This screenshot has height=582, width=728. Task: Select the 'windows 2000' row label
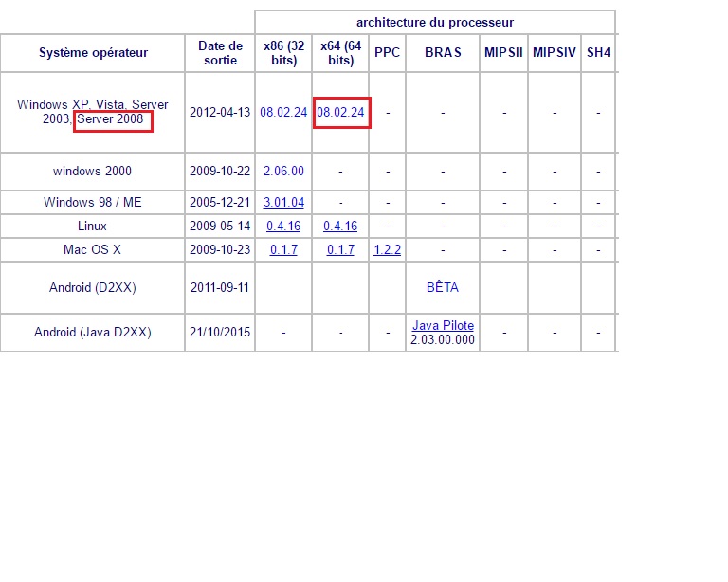point(92,172)
